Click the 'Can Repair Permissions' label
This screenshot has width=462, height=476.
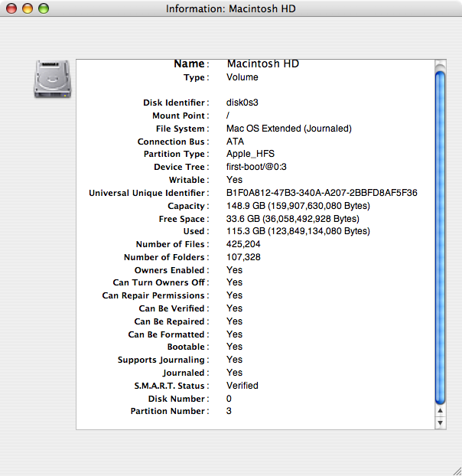pos(153,295)
